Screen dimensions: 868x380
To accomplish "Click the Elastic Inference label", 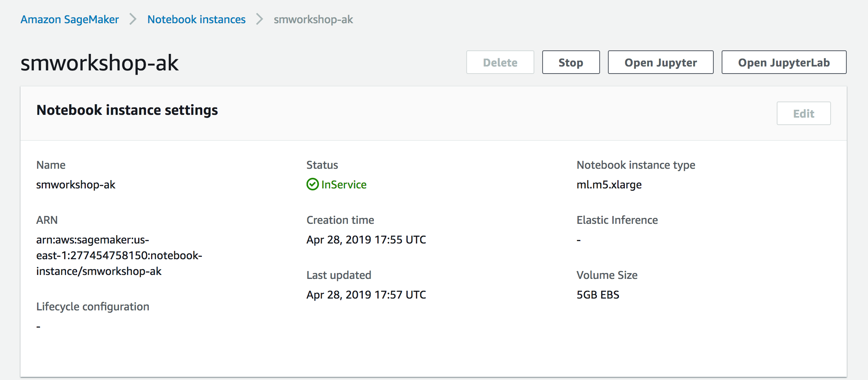I will 617,220.
